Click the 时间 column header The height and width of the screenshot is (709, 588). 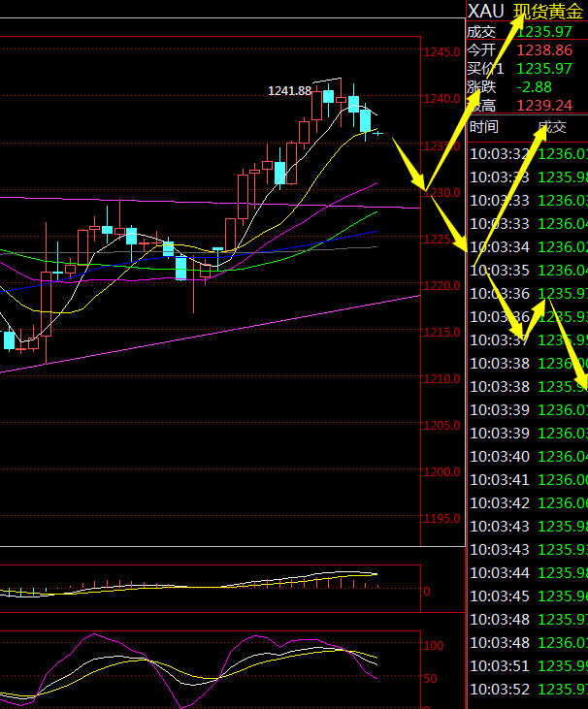tap(483, 127)
